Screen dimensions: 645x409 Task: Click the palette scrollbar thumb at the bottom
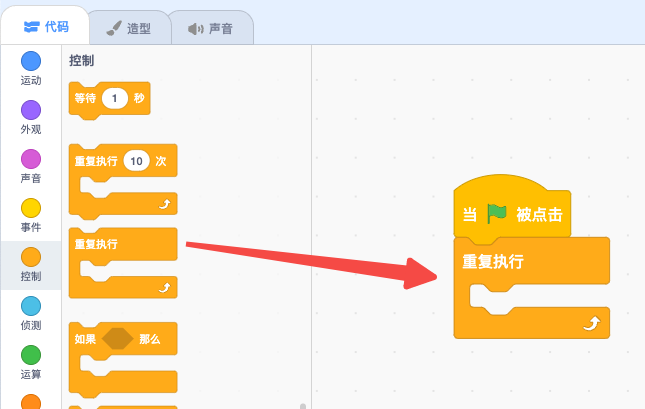point(303,407)
